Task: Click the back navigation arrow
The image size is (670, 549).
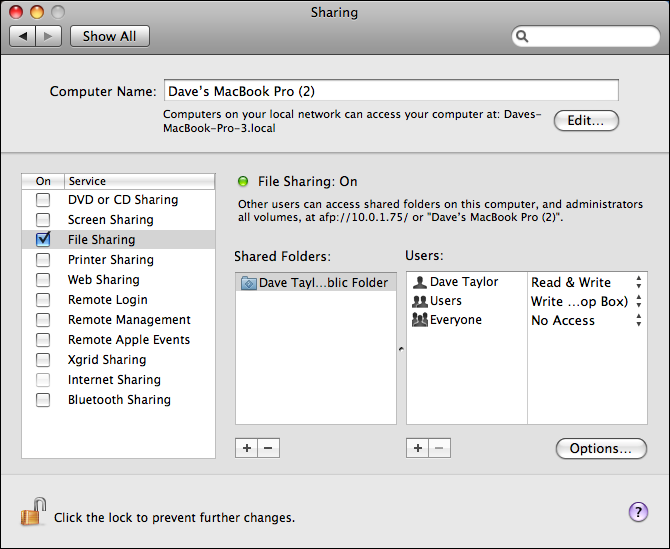Action: coord(23,36)
